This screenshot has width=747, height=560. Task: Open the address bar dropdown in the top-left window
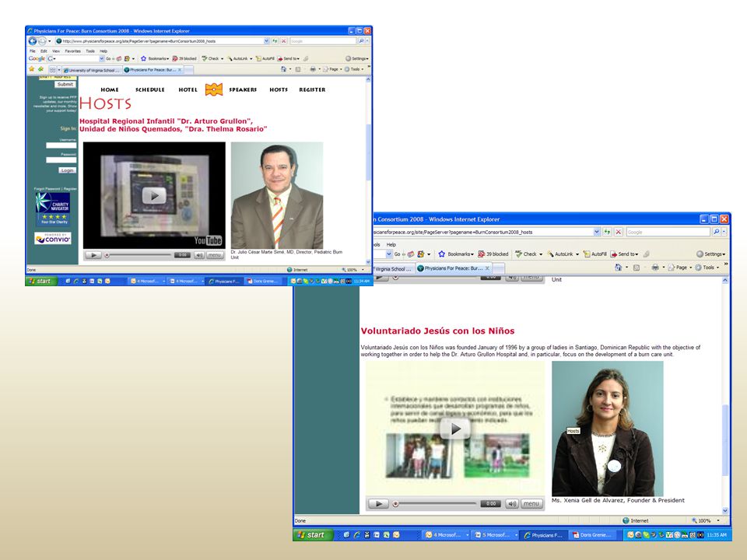pyautogui.click(x=266, y=41)
